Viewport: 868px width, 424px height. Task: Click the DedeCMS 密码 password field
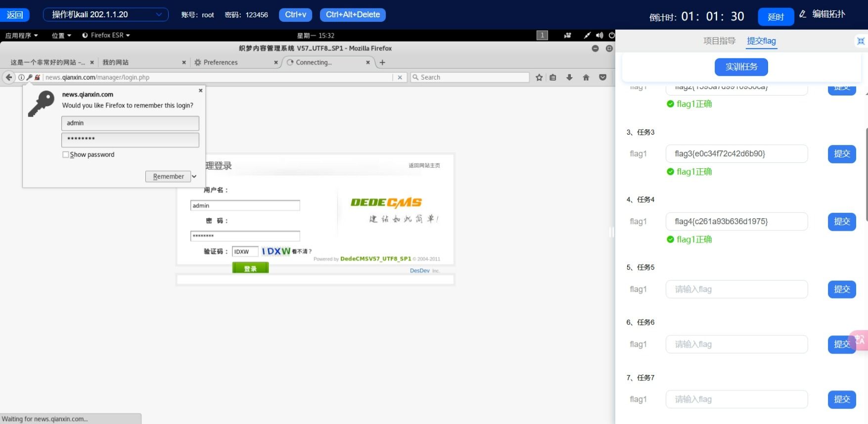coord(245,236)
